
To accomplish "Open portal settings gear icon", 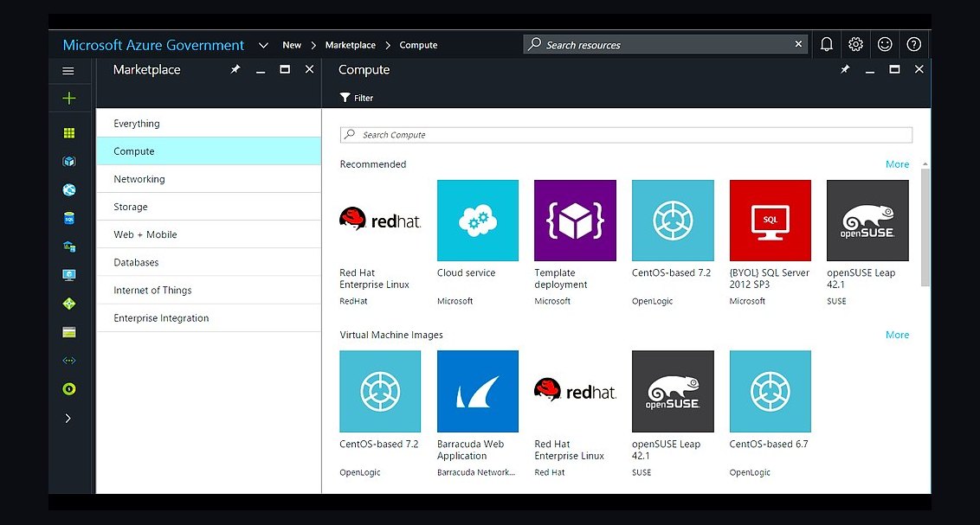I will pyautogui.click(x=855, y=44).
